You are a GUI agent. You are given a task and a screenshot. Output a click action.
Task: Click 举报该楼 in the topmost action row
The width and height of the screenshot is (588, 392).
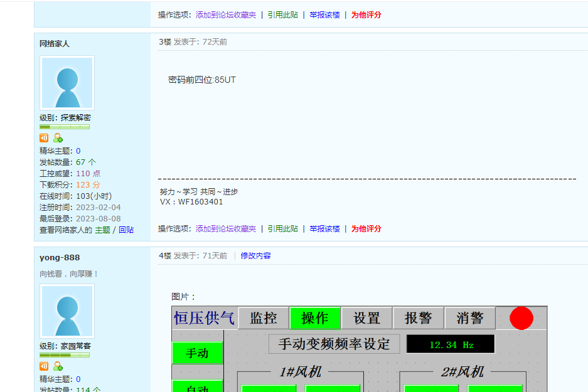coord(324,15)
